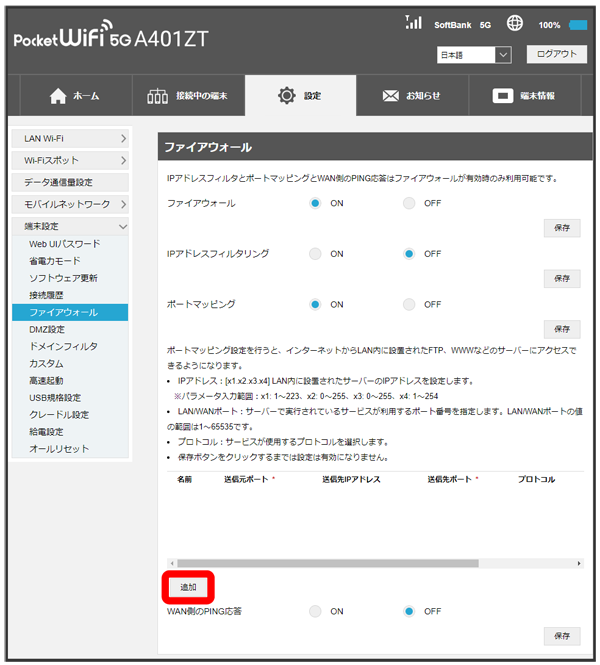Click the envelope notifications icon

click(x=391, y=96)
